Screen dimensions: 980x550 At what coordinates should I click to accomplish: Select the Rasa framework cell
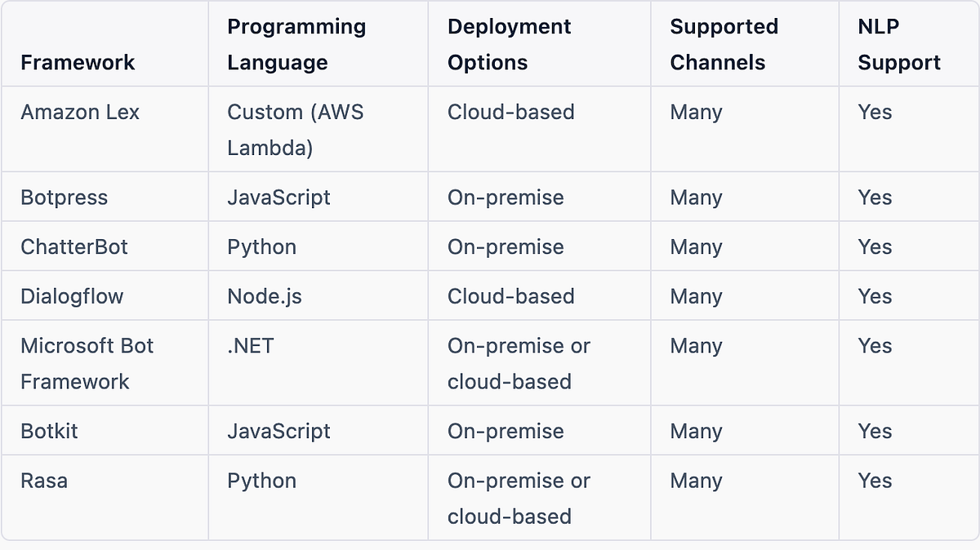(x=44, y=481)
